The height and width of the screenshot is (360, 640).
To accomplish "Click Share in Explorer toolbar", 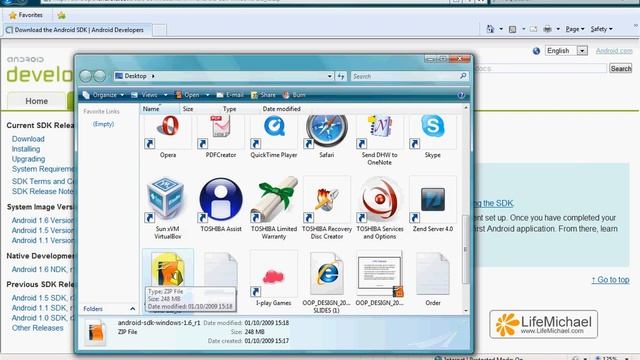I will point(263,95).
